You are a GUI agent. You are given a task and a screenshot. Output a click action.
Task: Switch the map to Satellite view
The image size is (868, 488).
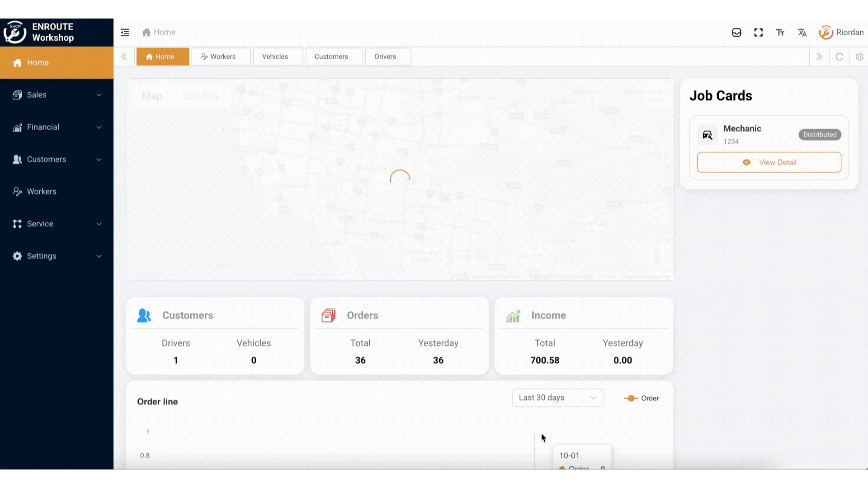pos(200,96)
